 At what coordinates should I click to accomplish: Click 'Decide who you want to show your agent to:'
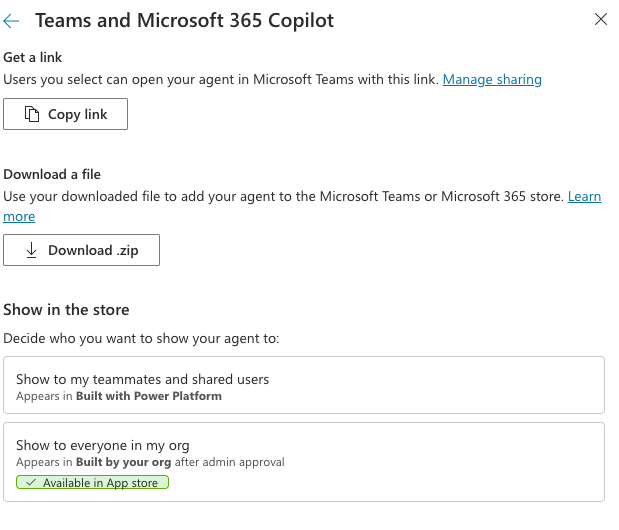[141, 339]
